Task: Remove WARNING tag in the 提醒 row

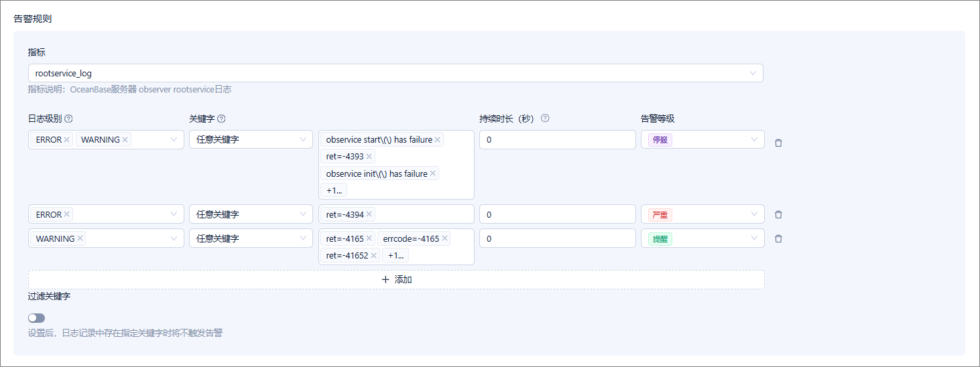Action: [x=80, y=238]
